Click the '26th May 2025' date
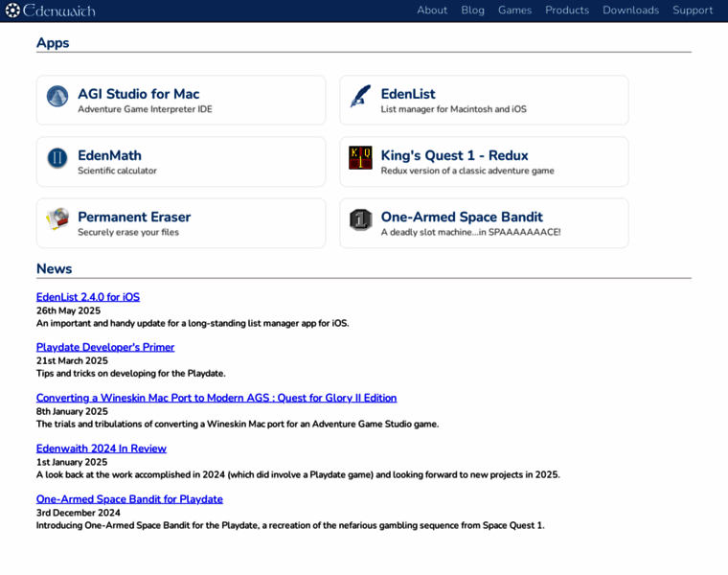This screenshot has height=575, width=728. [68, 310]
